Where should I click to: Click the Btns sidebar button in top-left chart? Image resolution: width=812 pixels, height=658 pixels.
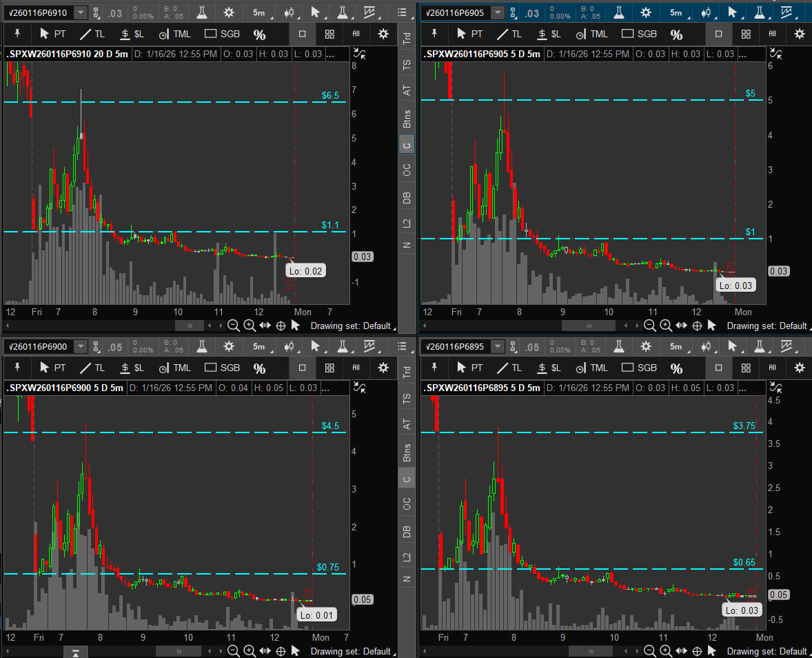[407, 119]
